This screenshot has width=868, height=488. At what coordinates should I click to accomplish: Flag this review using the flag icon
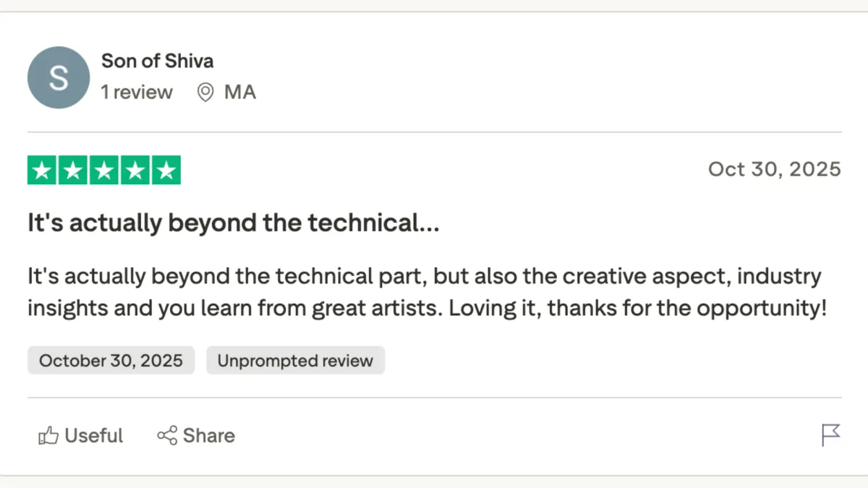tap(830, 435)
